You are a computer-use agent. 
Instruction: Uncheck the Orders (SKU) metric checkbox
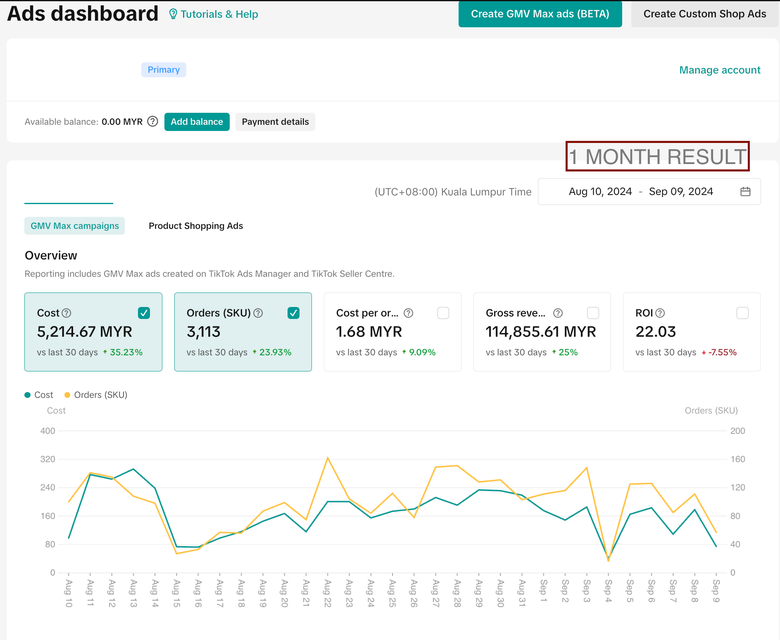click(293, 313)
